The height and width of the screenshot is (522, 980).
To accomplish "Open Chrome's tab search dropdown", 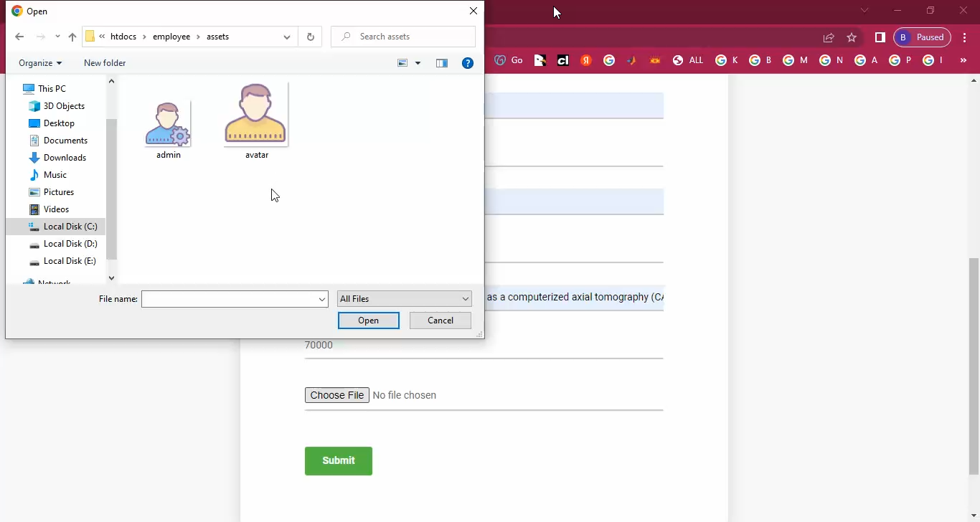I will click(864, 10).
